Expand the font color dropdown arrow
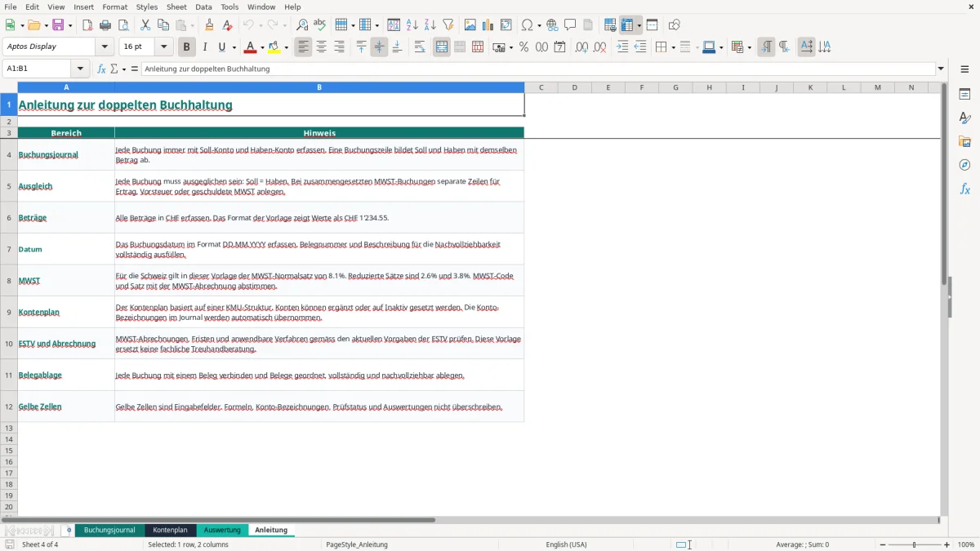 pos(261,47)
